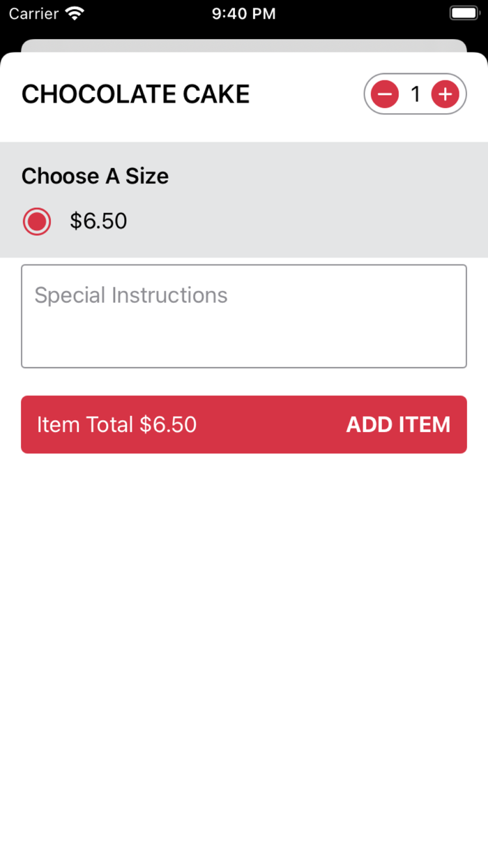This screenshot has height=868, width=488.
Task: Tap the Choose A Size heading
Action: pos(96,177)
